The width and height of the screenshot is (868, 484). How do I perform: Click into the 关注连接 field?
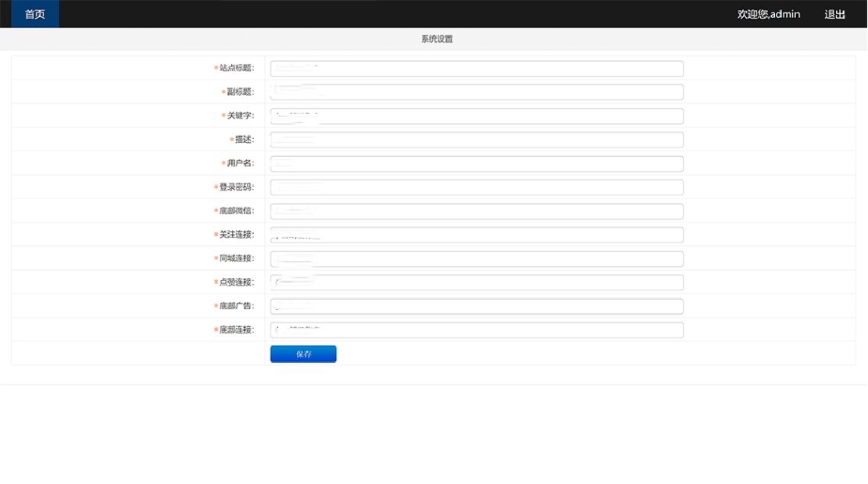[x=477, y=235]
